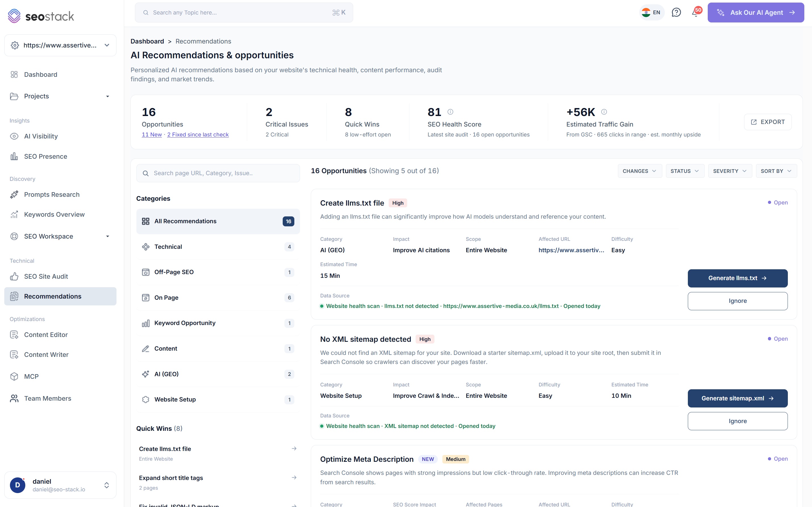Image resolution: width=812 pixels, height=507 pixels.
Task: Click the Dashboard grid icon in sidebar
Action: tap(14, 75)
